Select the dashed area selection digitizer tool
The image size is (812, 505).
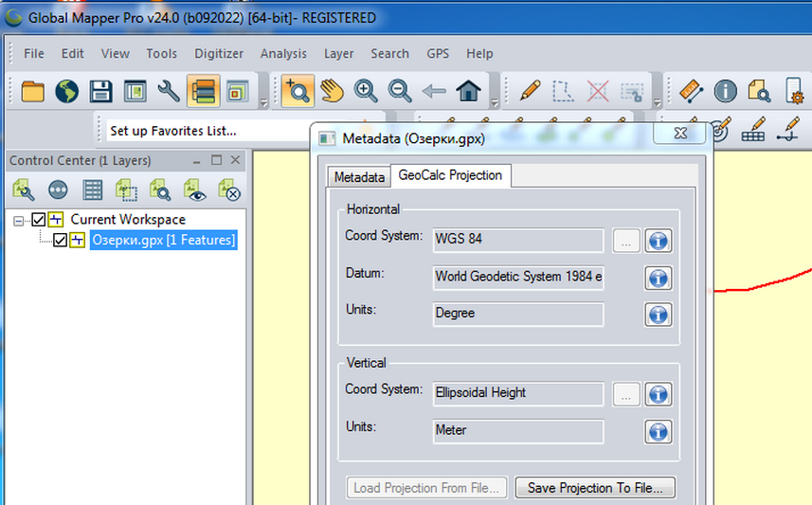(x=563, y=92)
